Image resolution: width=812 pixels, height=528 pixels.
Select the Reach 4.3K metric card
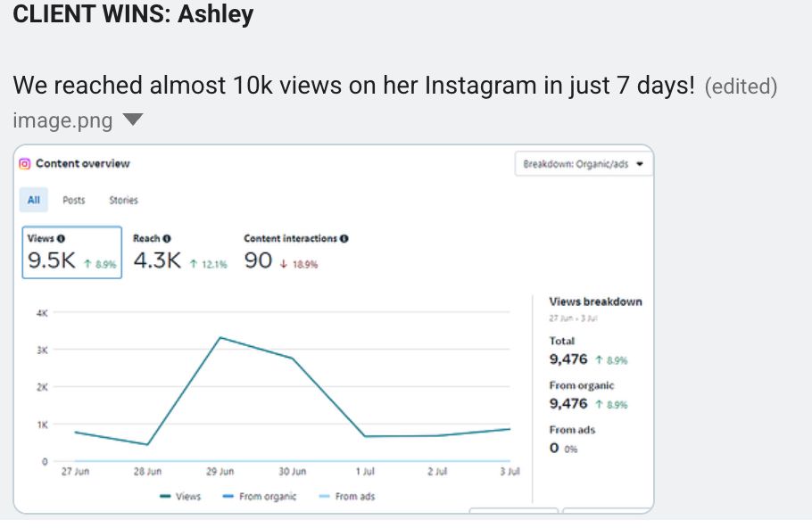[178, 252]
